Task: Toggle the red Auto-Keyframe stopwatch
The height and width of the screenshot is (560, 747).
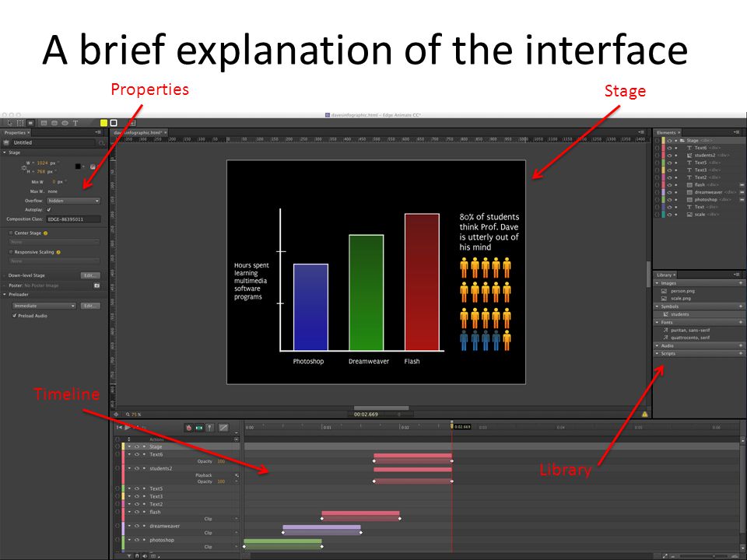Action: coord(188,428)
